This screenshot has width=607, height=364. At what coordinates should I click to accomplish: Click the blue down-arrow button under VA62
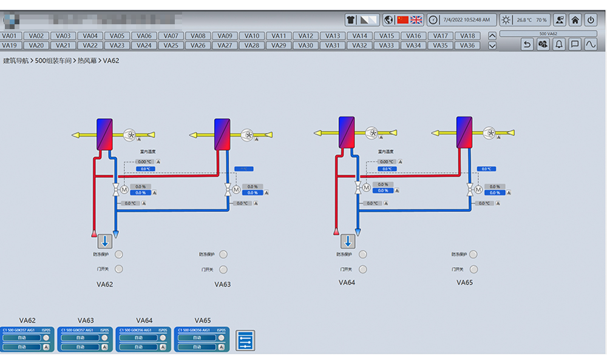coord(105,241)
